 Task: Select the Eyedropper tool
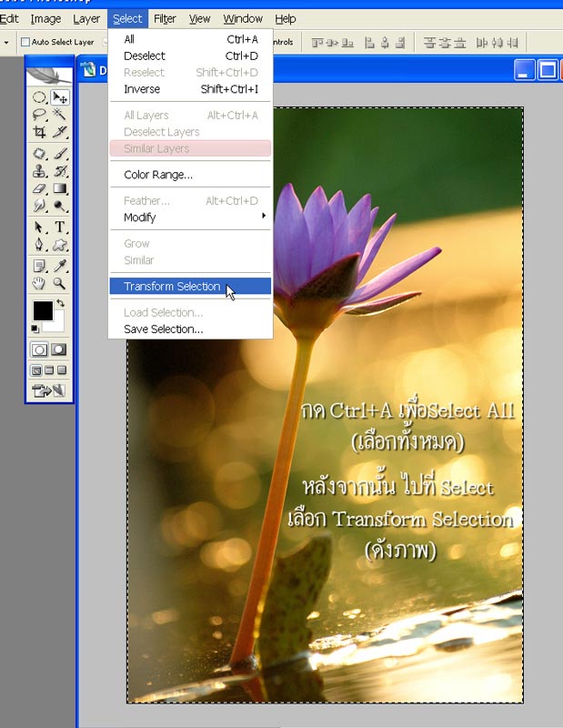tap(59, 266)
